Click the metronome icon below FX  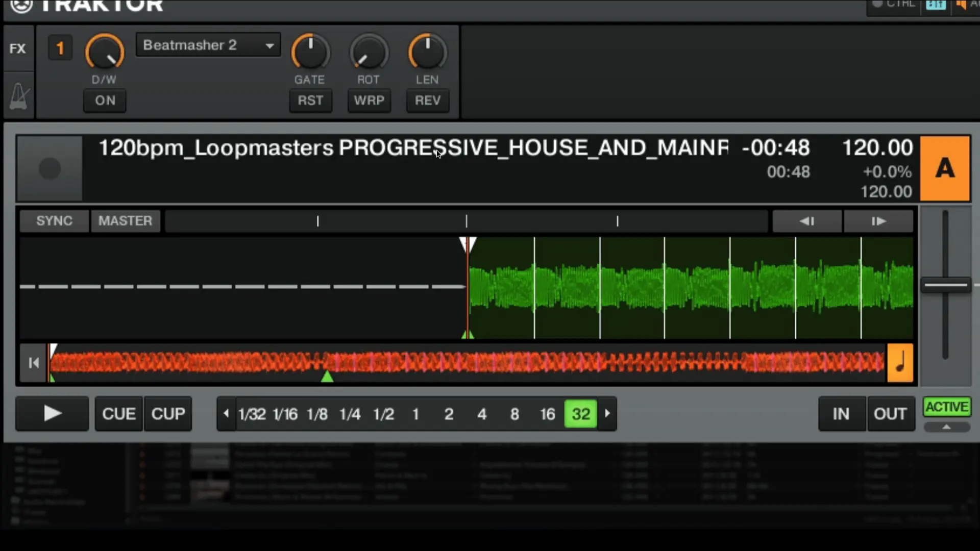click(x=19, y=96)
